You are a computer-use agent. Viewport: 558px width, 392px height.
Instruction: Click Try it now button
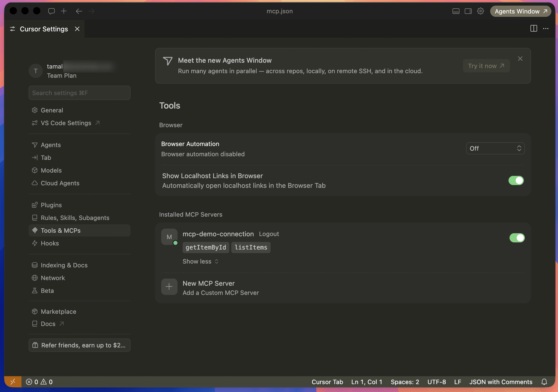point(486,66)
